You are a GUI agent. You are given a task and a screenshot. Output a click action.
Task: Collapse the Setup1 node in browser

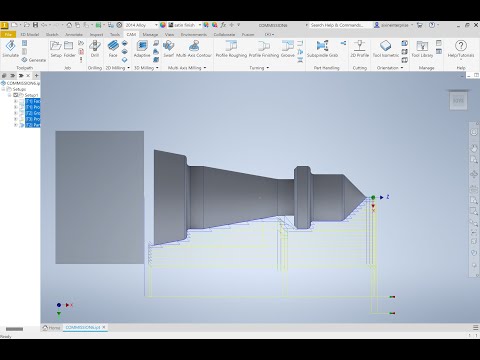pyautogui.click(x=9, y=95)
